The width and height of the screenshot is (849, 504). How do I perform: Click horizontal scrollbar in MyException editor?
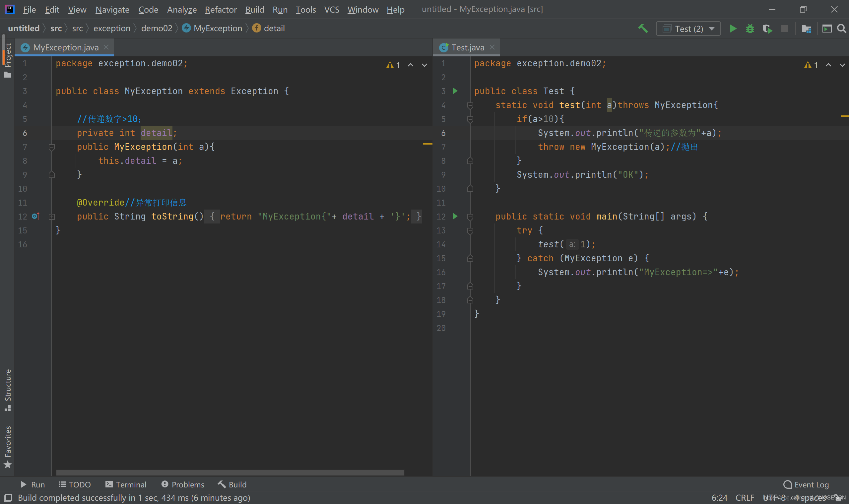click(x=230, y=472)
